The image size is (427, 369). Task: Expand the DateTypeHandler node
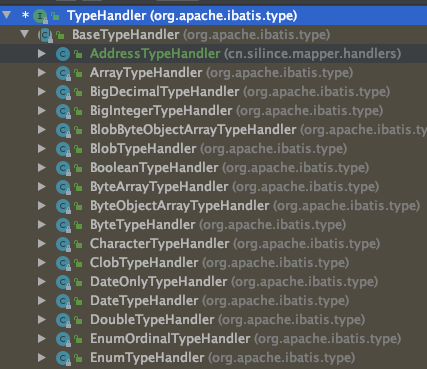pyautogui.click(x=42, y=300)
